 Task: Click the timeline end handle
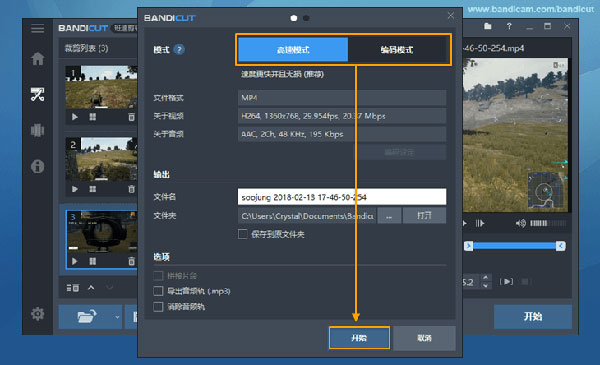[561, 246]
